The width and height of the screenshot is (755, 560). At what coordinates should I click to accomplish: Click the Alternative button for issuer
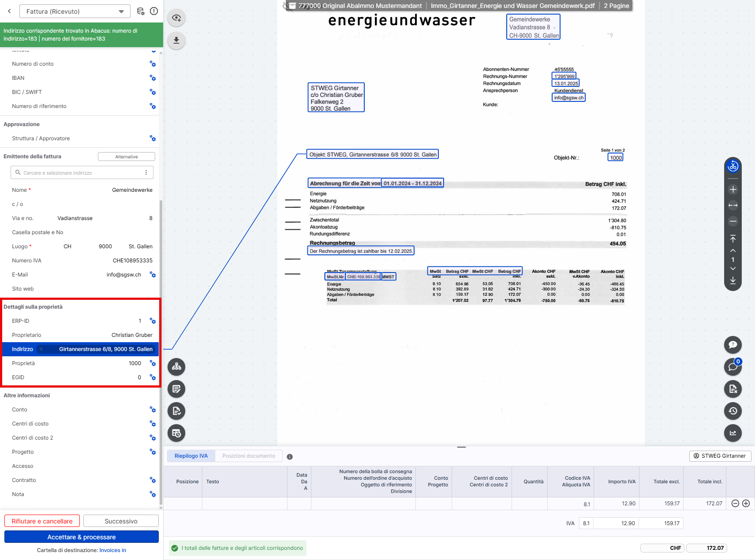127,157
